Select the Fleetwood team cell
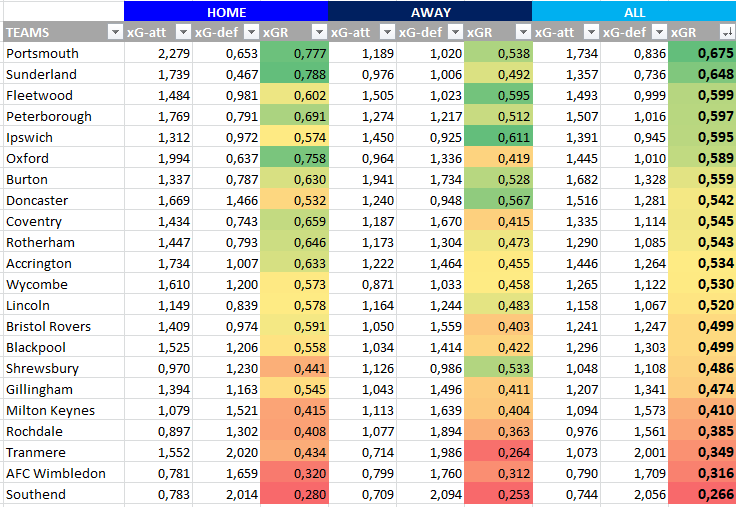Viewport: 736px width, 507px height. point(63,95)
